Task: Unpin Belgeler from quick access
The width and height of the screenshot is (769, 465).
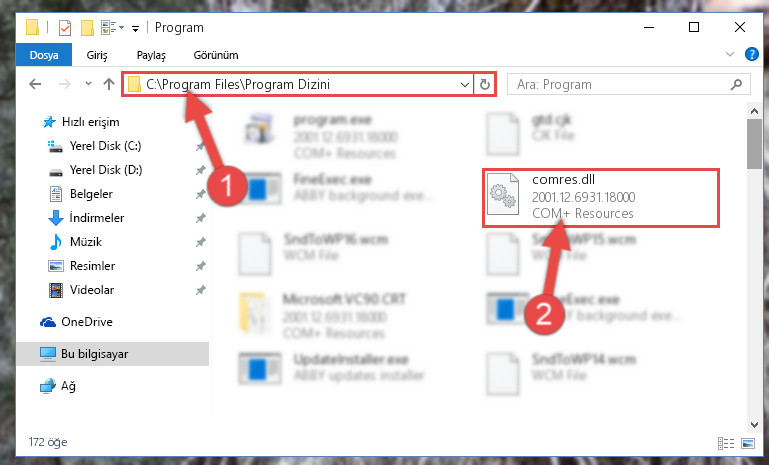Action: [x=200, y=194]
